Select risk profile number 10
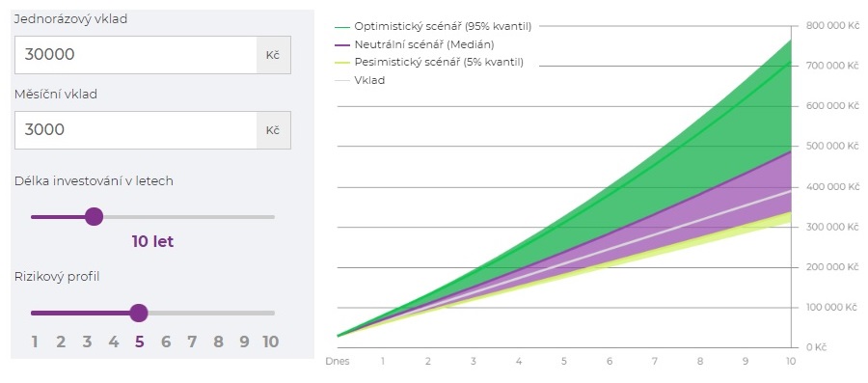The height and width of the screenshot is (383, 868). (x=270, y=342)
